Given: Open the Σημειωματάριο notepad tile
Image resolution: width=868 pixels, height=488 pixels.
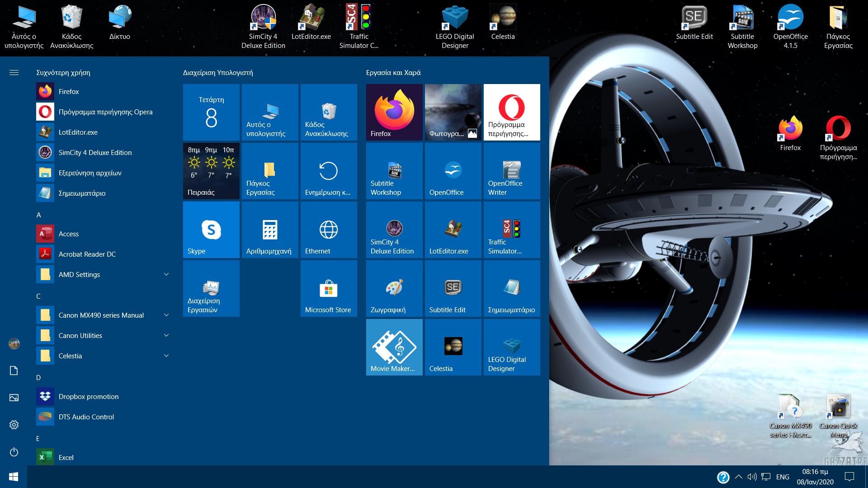Looking at the screenshot, I should coord(512,288).
